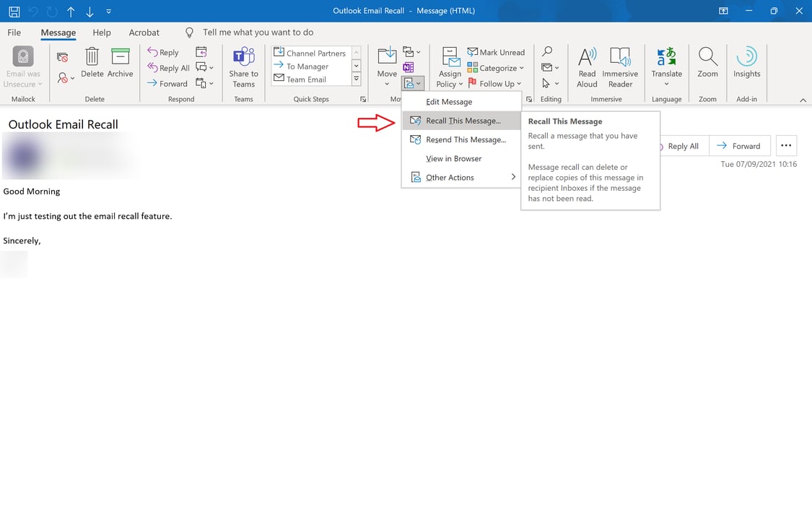Archive the open email
The height and width of the screenshot is (510, 812).
click(x=120, y=64)
